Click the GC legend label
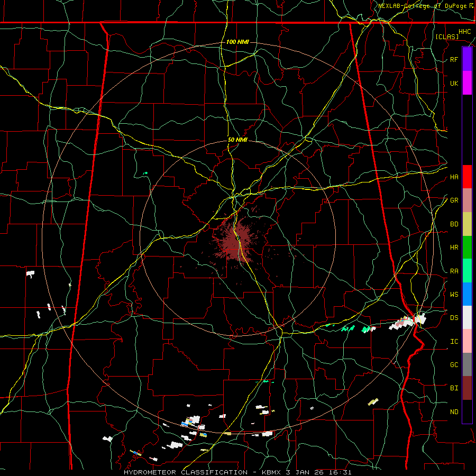 454,364
